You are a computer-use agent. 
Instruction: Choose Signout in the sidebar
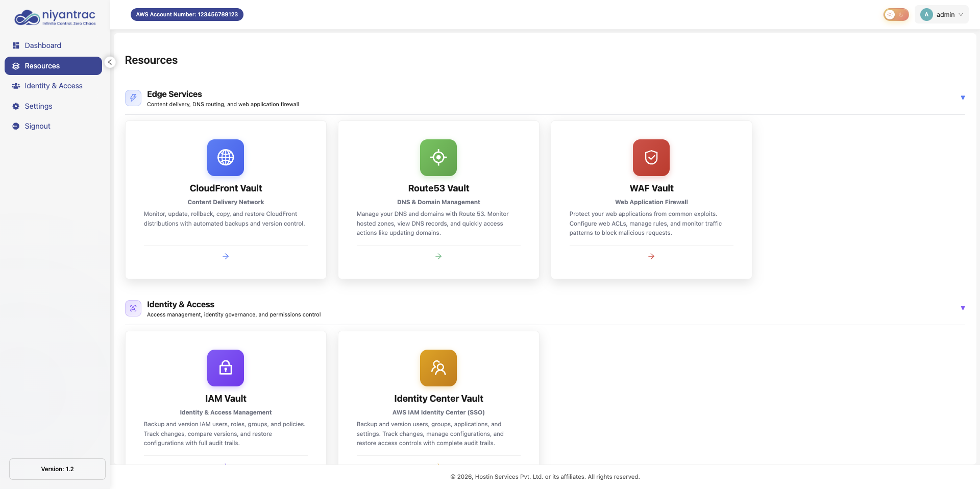point(53,126)
